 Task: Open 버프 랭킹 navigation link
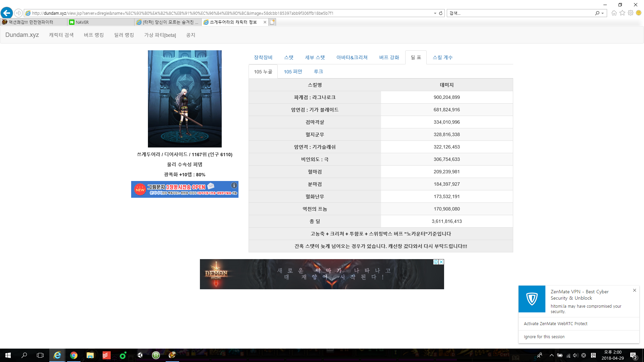94,35
